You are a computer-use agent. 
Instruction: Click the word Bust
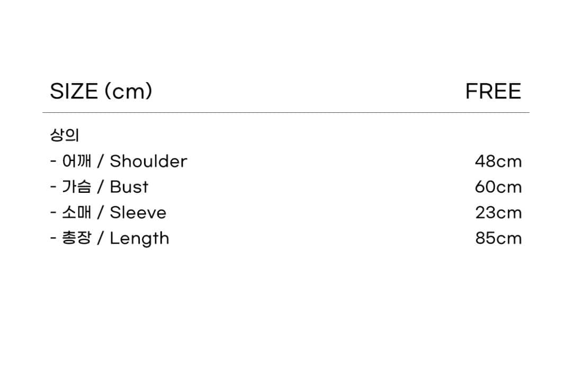[x=129, y=187]
